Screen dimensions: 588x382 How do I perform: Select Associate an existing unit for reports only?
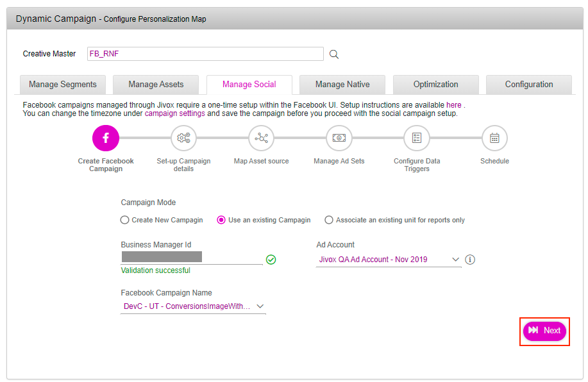click(329, 220)
